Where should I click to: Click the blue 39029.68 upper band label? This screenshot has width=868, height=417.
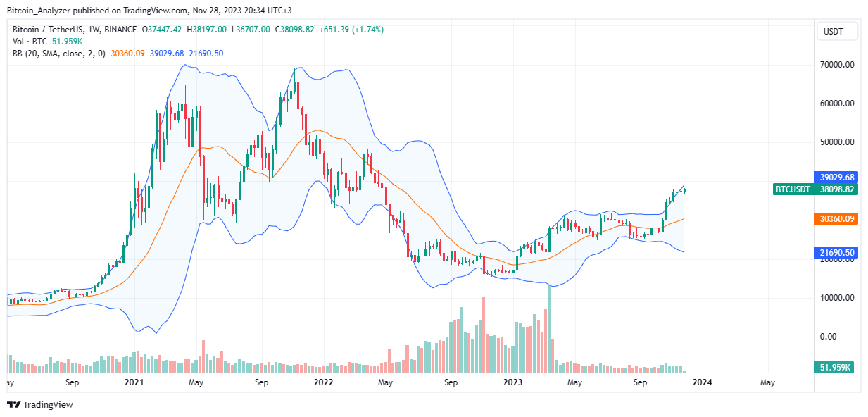point(837,177)
